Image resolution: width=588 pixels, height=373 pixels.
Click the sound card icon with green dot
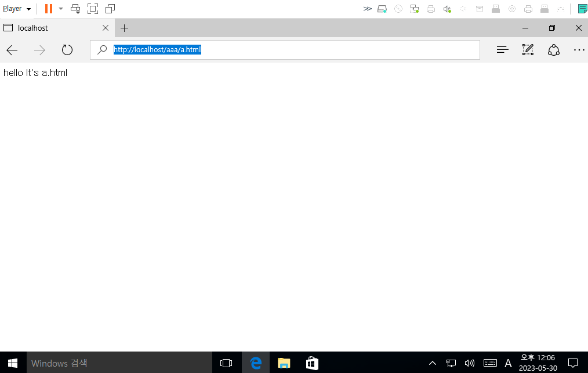tap(447, 9)
